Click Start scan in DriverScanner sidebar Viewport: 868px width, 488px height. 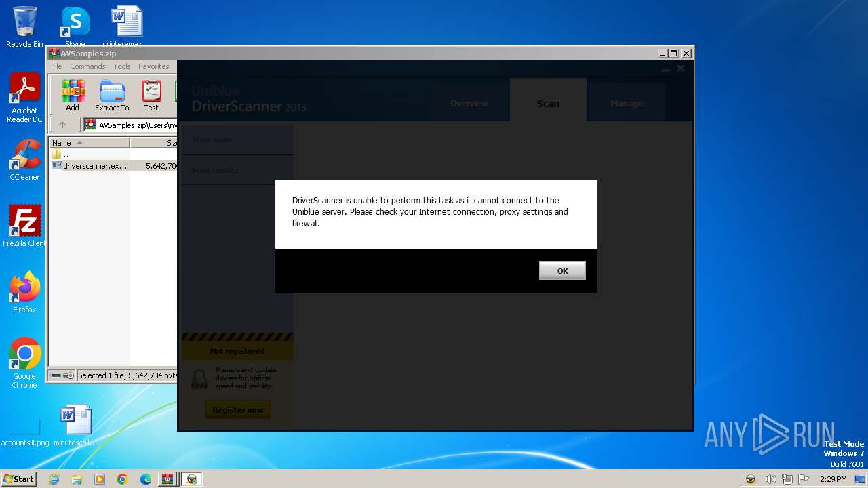click(237, 140)
